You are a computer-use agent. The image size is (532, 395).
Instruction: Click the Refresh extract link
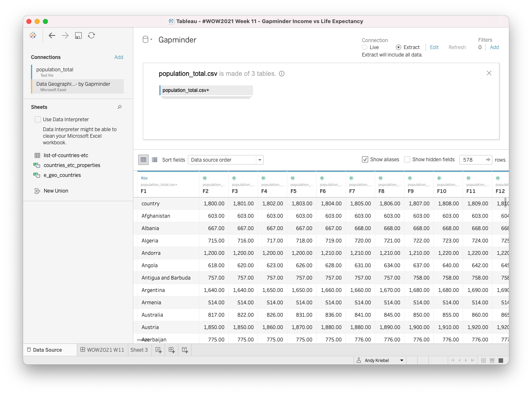(x=457, y=47)
